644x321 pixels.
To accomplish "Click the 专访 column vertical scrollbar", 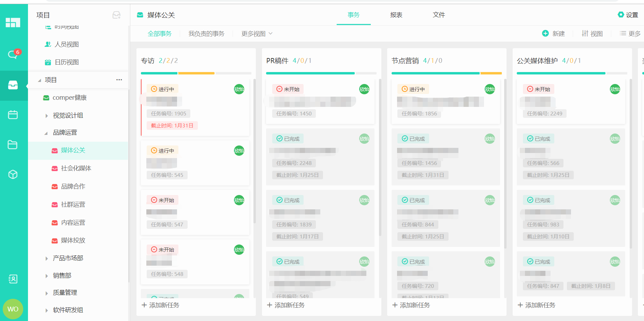I will 254,151.
